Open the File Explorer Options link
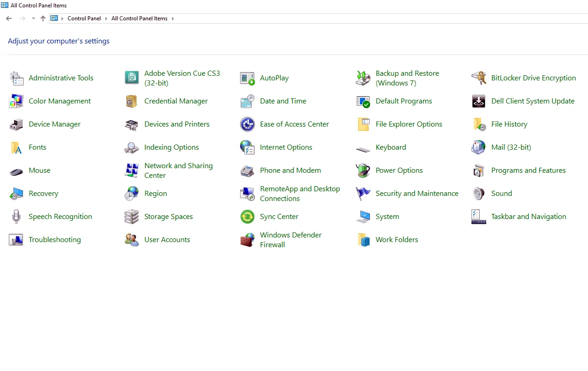 409,124
